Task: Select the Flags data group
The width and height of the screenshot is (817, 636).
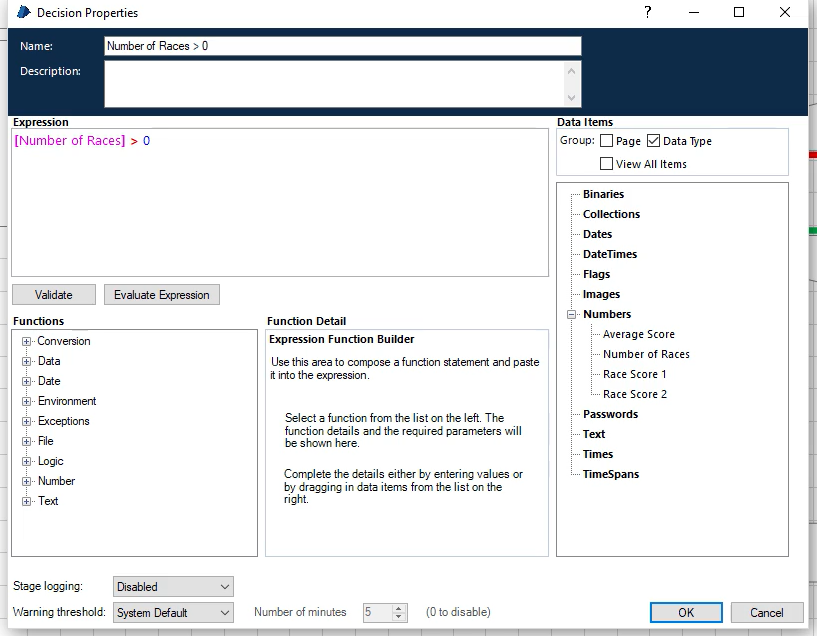Action: [x=596, y=275]
